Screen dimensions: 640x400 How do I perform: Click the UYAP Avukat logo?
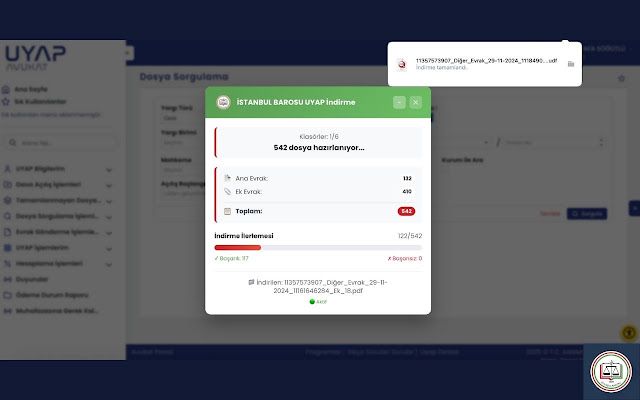(36, 58)
